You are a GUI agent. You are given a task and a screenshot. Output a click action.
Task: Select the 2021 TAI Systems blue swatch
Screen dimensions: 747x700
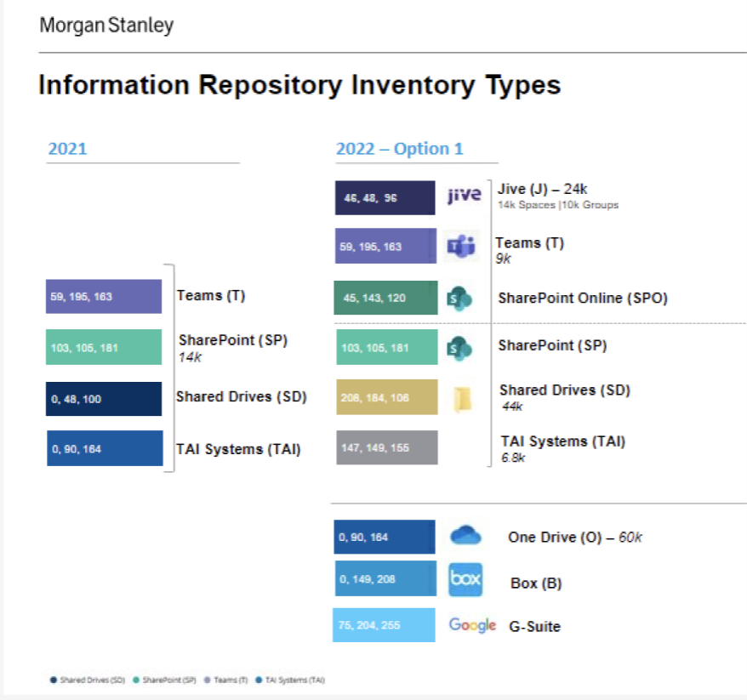pos(105,448)
